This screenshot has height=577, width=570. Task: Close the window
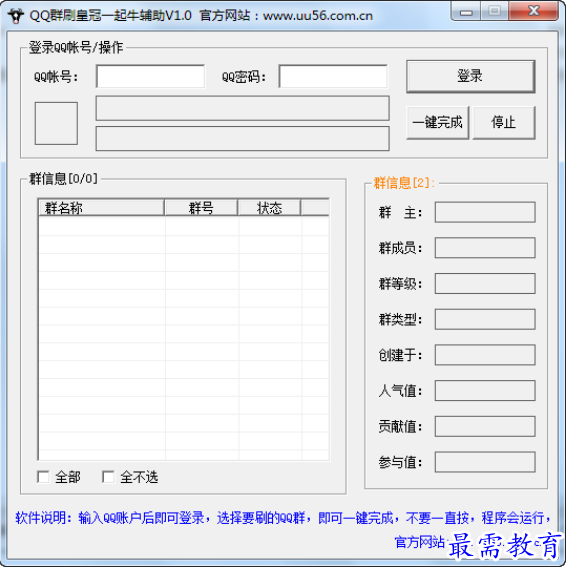533,11
